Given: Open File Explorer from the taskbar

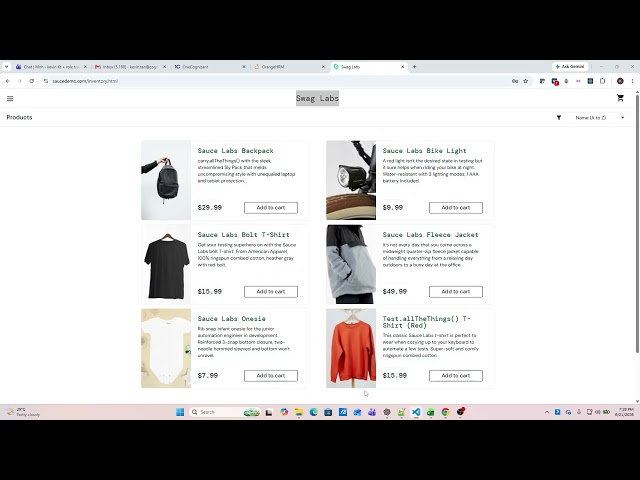Looking at the screenshot, I should (299, 412).
